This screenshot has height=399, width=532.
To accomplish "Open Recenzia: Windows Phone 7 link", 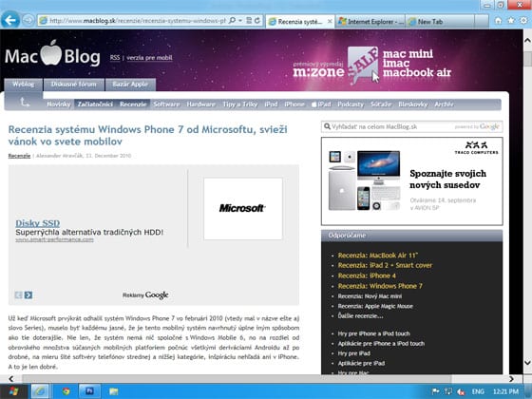I will 380,286.
